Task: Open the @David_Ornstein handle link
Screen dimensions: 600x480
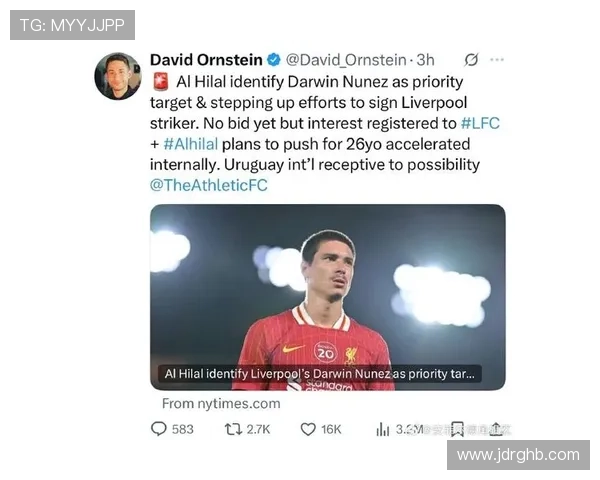Action: [x=346, y=60]
